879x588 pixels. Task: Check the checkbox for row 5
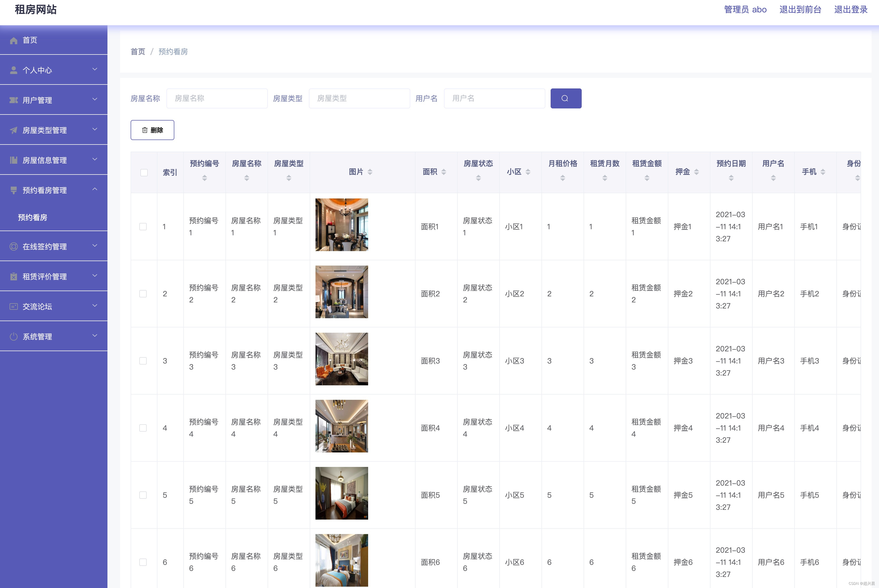[143, 495]
